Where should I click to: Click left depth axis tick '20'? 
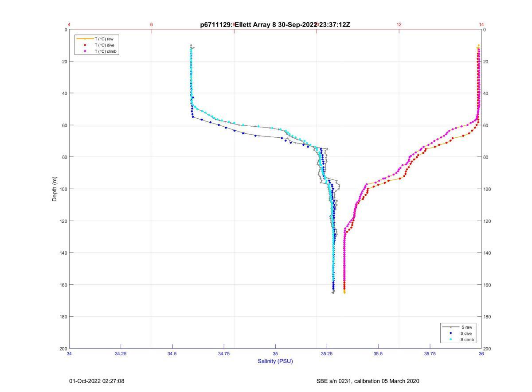point(64,62)
